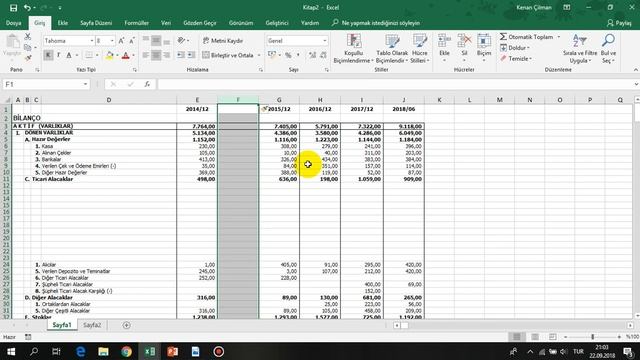Click the Cut scissors icon
This screenshot has width=640, height=360.
[28, 37]
